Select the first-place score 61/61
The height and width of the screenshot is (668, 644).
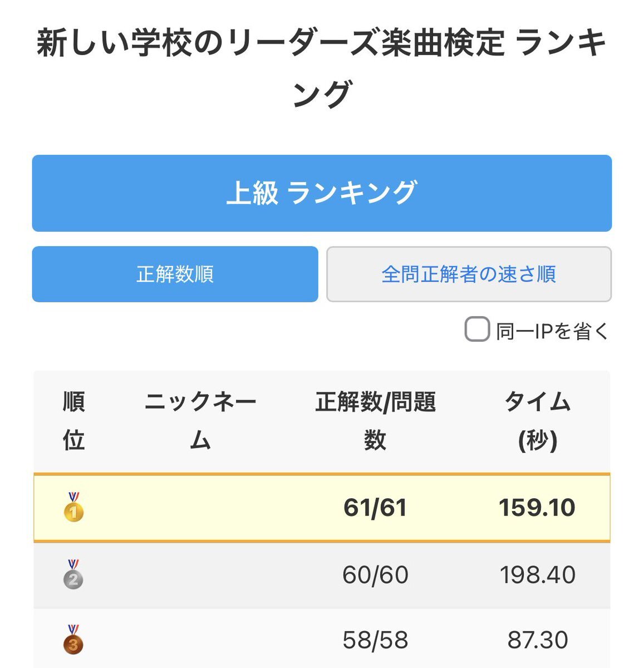coord(375,508)
